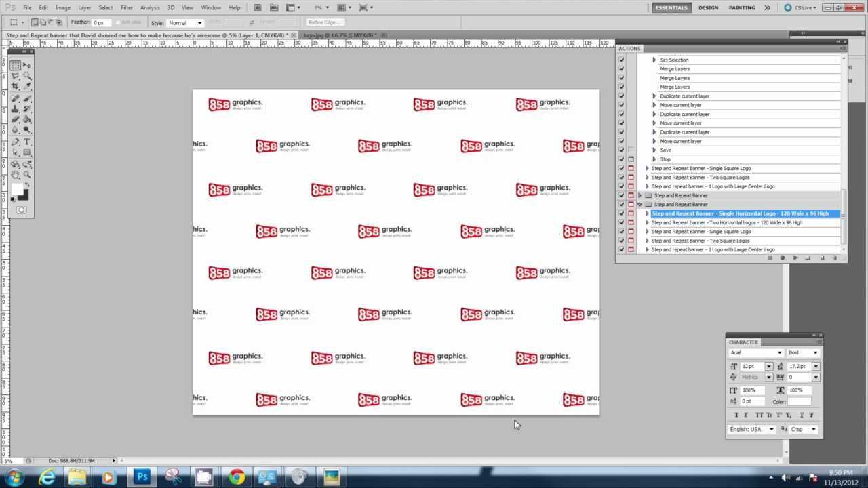868x488 pixels.
Task: Apply Faux Bold in Character panel
Action: [736, 415]
